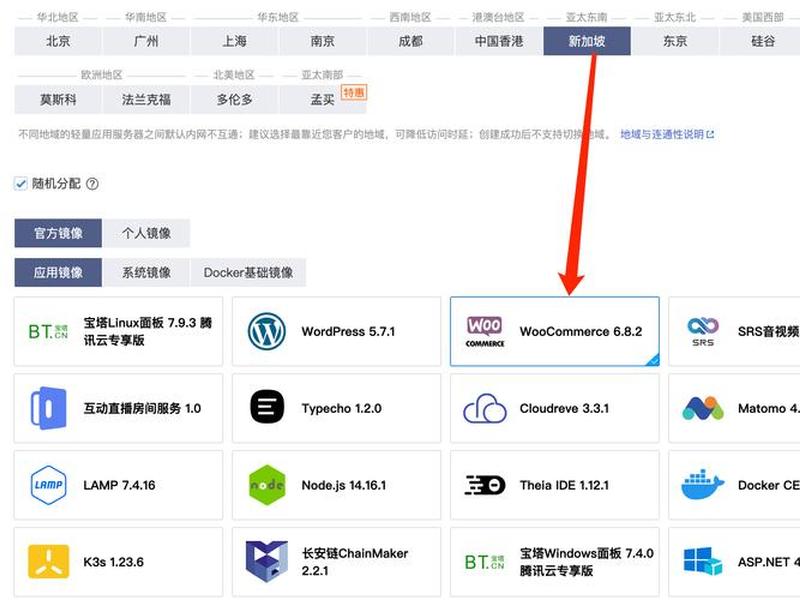Click the WordPress logo icon
This screenshot has height=600, width=800.
click(266, 332)
